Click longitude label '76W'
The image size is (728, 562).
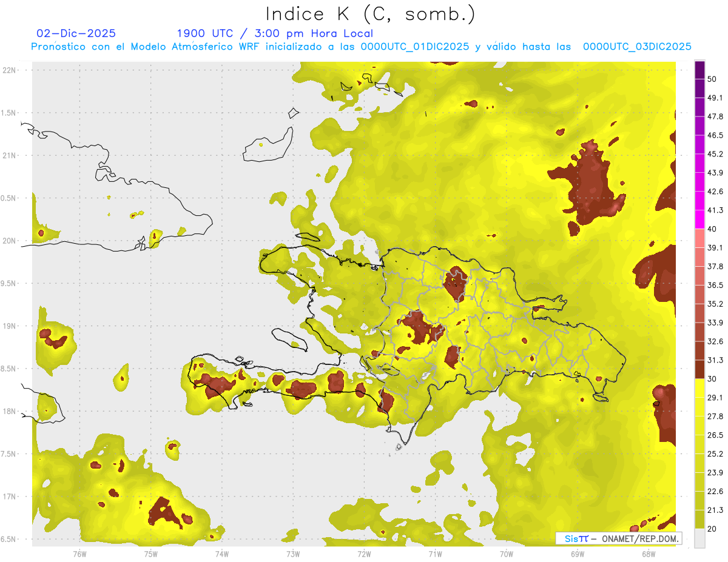coord(79,554)
